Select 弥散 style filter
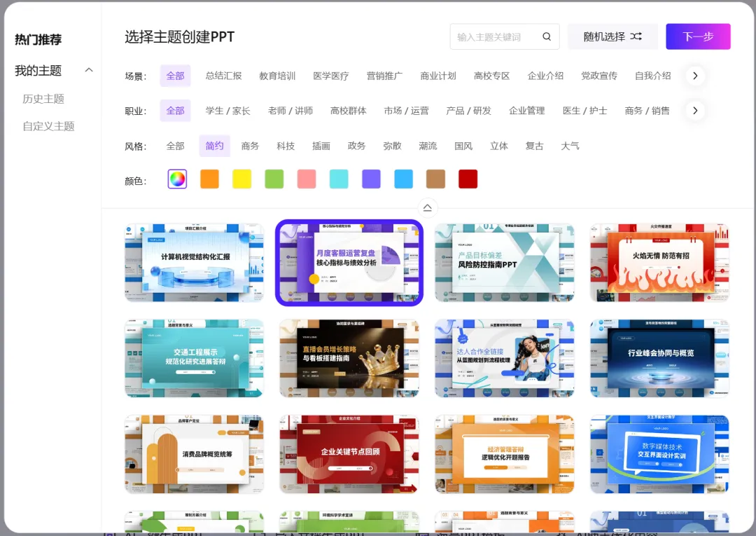 [x=392, y=146]
